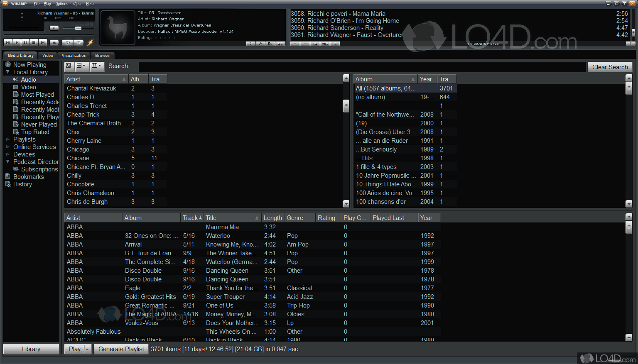
Task: Open the Top Rated smart view
Action: point(35,132)
